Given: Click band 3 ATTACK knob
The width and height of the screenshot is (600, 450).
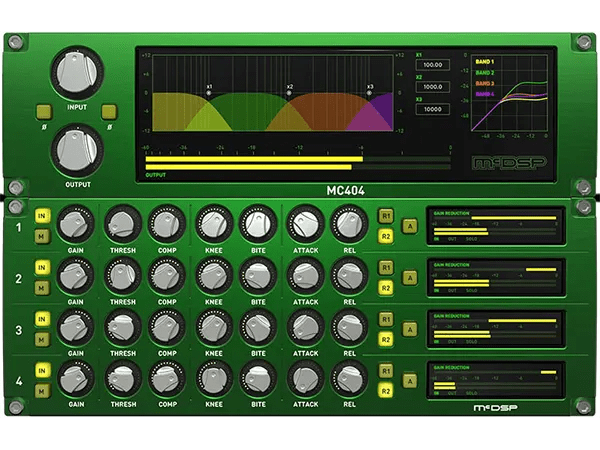Looking at the screenshot, I should pos(305,328).
